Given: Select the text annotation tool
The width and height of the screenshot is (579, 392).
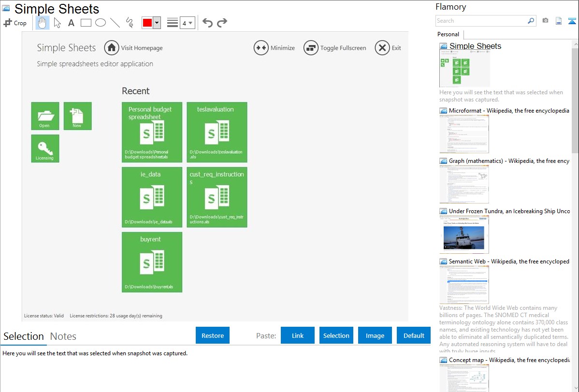Looking at the screenshot, I should [71, 23].
